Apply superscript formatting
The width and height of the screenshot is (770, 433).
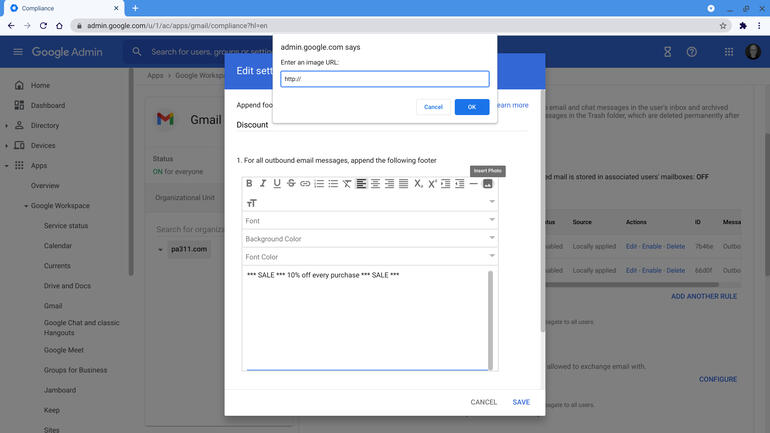click(432, 184)
